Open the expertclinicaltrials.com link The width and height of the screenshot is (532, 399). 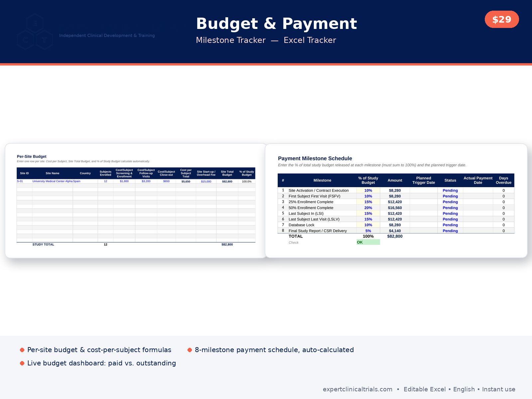(x=357, y=389)
